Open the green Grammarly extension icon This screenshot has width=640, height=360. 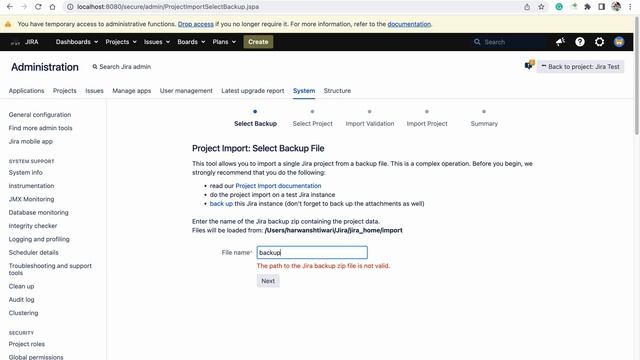(x=559, y=7)
